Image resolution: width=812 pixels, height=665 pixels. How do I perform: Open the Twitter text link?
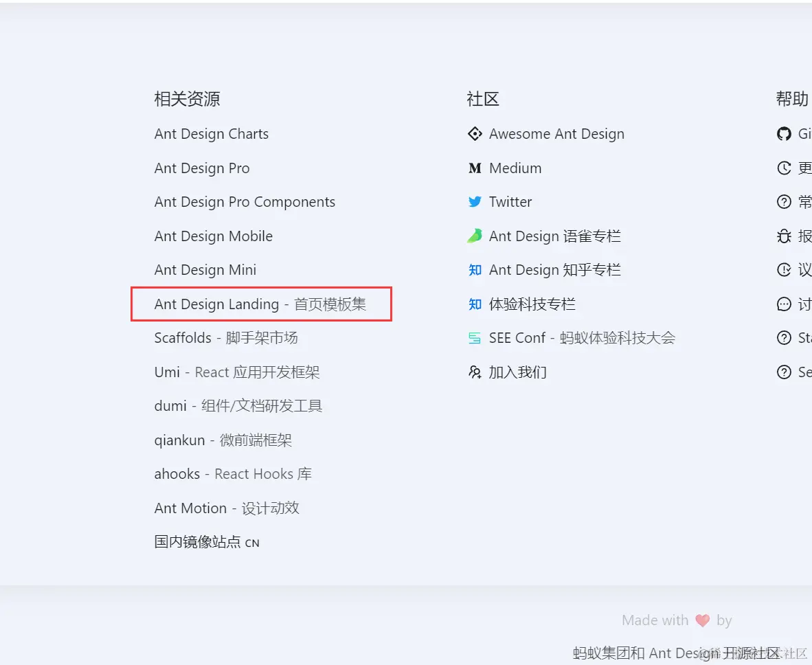click(x=510, y=202)
